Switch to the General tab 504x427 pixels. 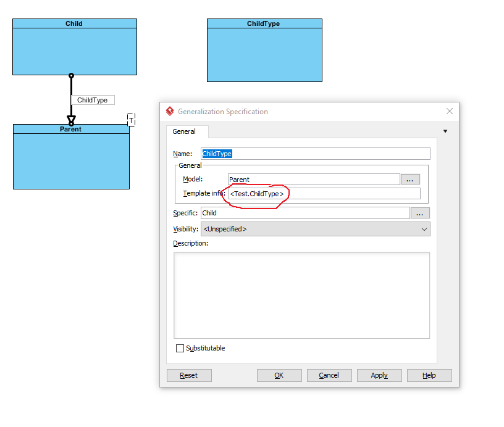(184, 131)
